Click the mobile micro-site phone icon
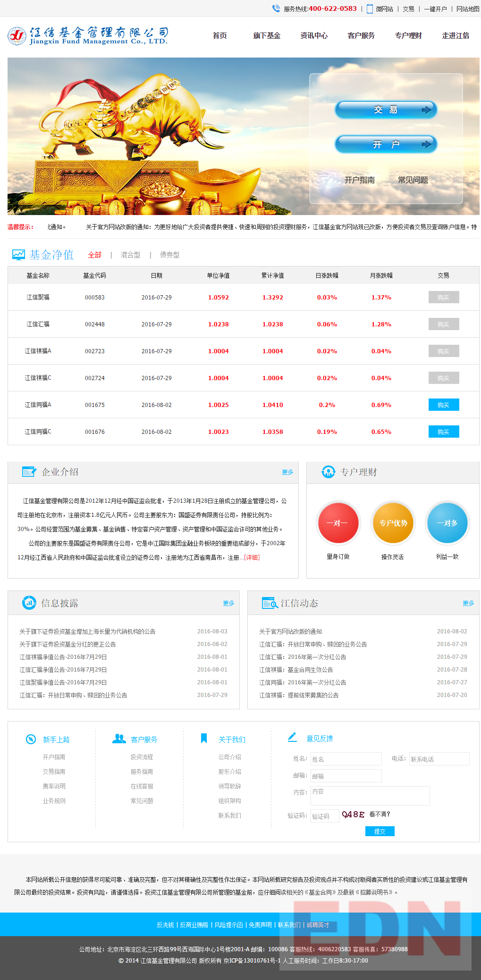This screenshot has width=481, height=980. [x=370, y=8]
